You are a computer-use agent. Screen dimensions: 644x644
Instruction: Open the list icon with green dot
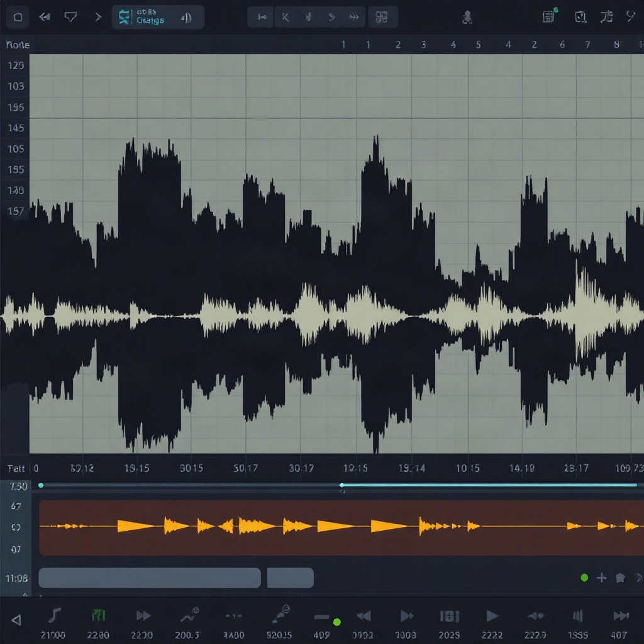tap(549, 16)
